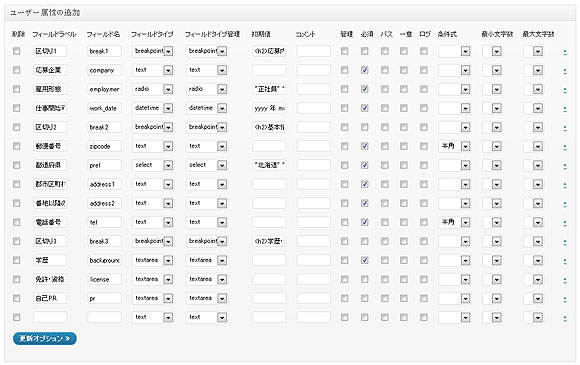Click the ユーザー属性の追加 panel title
Viewport: 580px width, 365px height.
pos(45,13)
